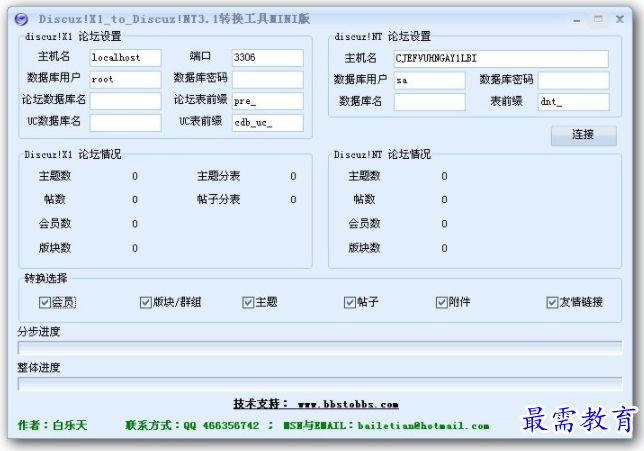Click the Discuz!X1 主机名 field with localhost
The width and height of the screenshot is (644, 451).
point(125,58)
